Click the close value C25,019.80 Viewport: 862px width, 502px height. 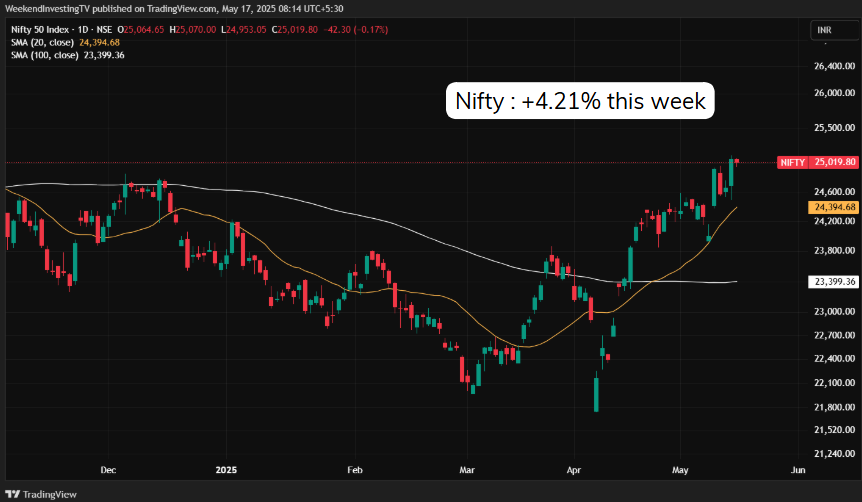[x=294, y=30]
